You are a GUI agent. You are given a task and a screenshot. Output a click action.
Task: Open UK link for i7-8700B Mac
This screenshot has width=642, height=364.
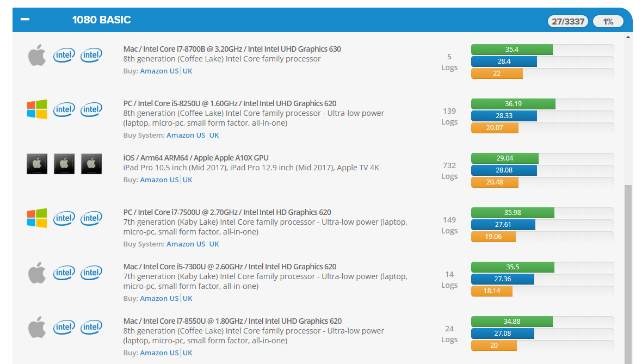[x=188, y=71]
